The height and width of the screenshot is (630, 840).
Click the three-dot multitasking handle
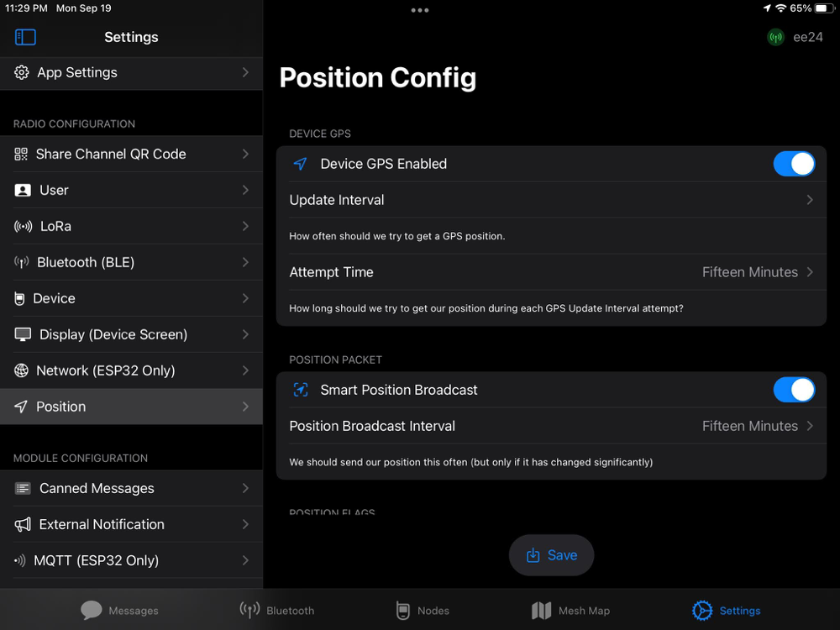pyautogui.click(x=420, y=10)
